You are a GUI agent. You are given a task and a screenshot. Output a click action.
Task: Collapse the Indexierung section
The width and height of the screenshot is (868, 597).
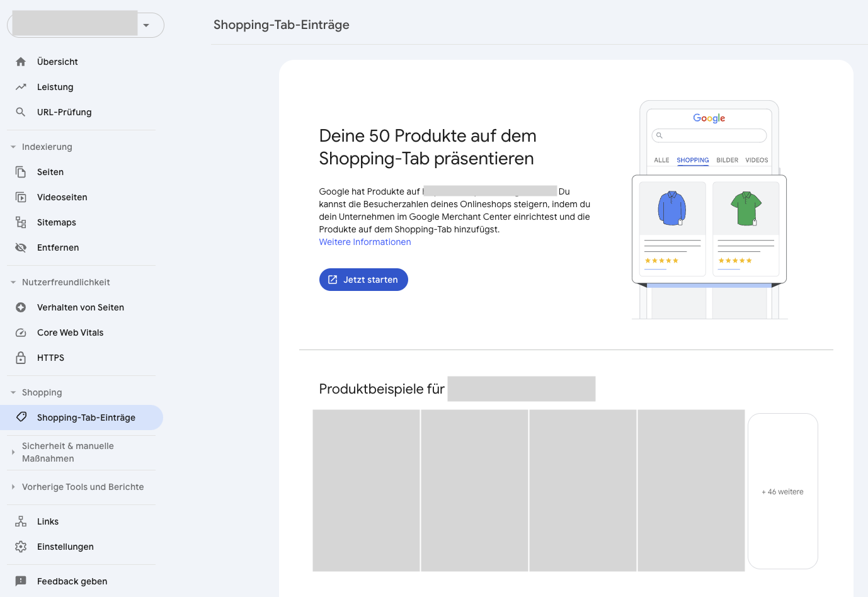click(x=13, y=147)
